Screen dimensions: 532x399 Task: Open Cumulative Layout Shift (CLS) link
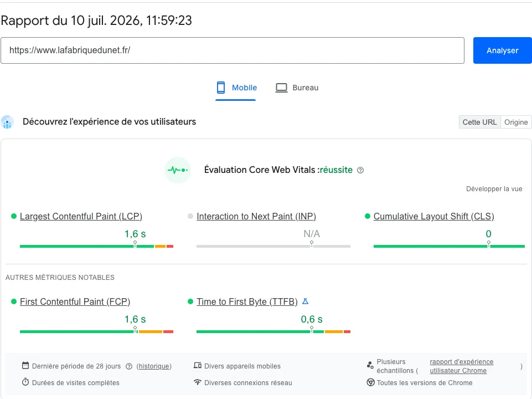click(433, 216)
